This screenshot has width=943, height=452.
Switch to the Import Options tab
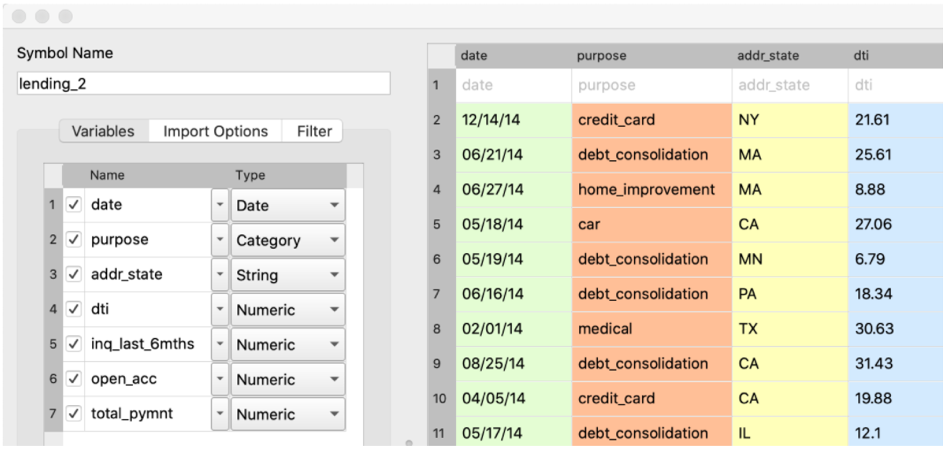[x=215, y=131]
